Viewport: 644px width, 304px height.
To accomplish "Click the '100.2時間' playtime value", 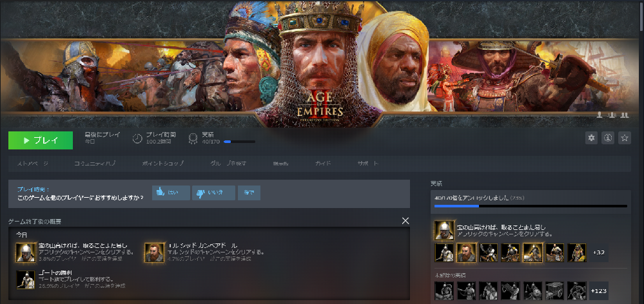I will tap(159, 142).
